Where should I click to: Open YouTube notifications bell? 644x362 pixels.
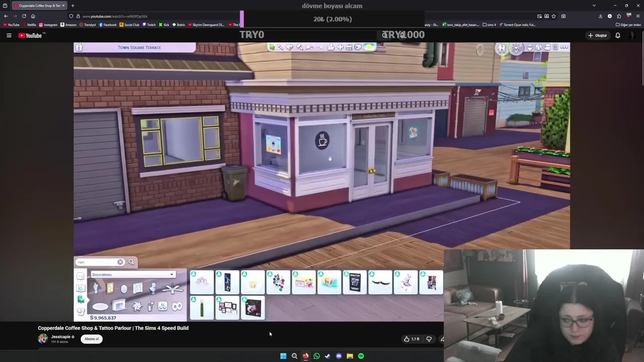click(618, 35)
